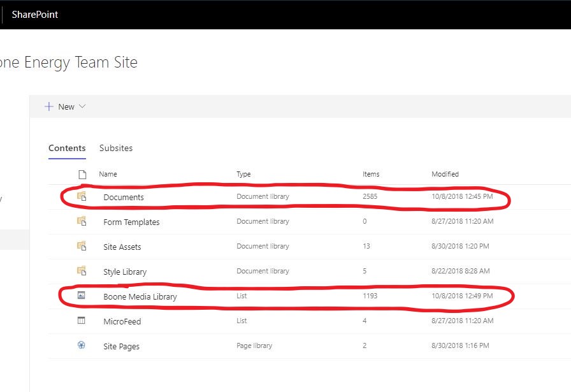Click the Documents library icon
The height and width of the screenshot is (392, 571).
[x=82, y=196]
